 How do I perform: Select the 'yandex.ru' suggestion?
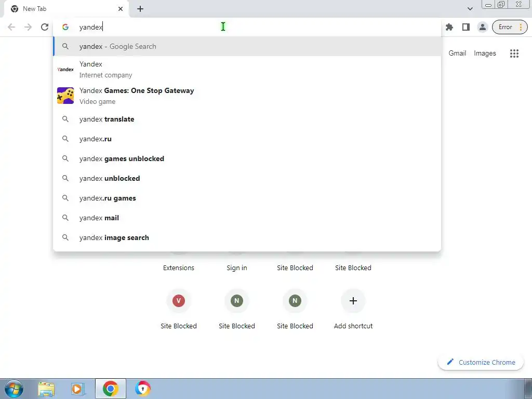(x=247, y=139)
